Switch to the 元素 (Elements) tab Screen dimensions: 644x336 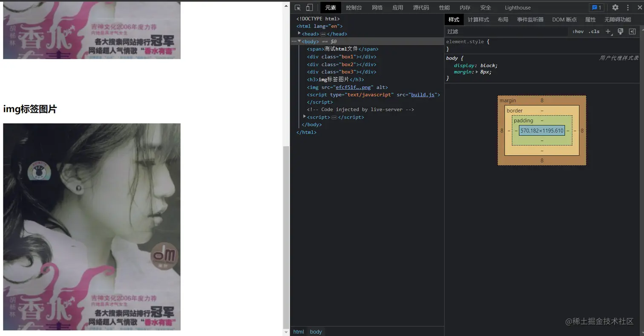(331, 8)
